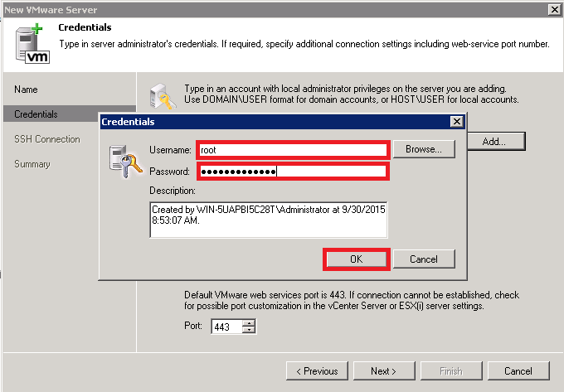This screenshot has width=564, height=392.
Task: Click the 'Type in server administrator's credentials' text
Action: pyautogui.click(x=304, y=44)
